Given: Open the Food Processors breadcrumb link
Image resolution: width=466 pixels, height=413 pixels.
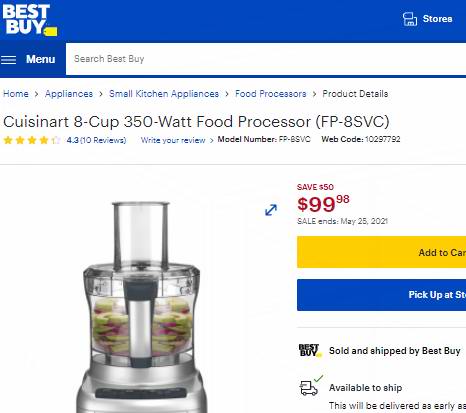Looking at the screenshot, I should pos(271,94).
